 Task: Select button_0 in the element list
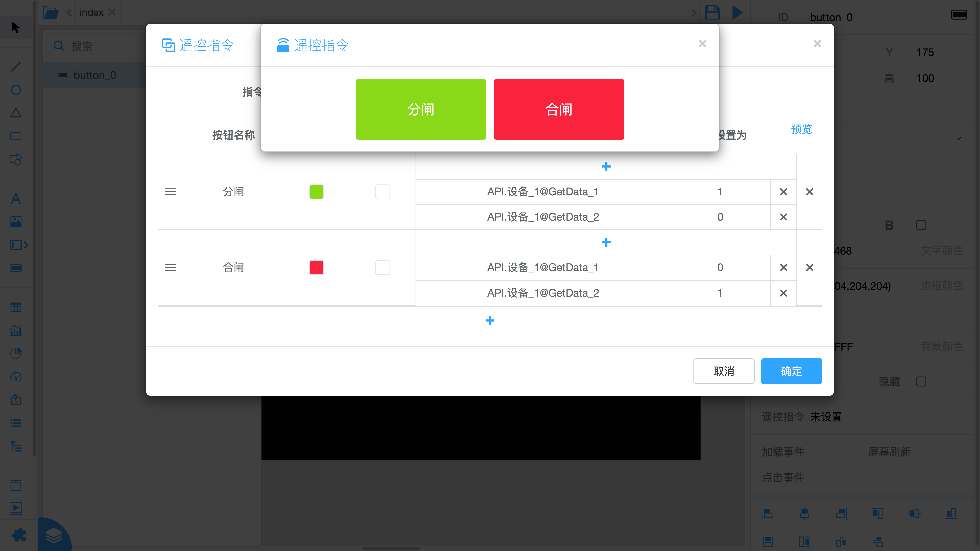pyautogui.click(x=94, y=75)
